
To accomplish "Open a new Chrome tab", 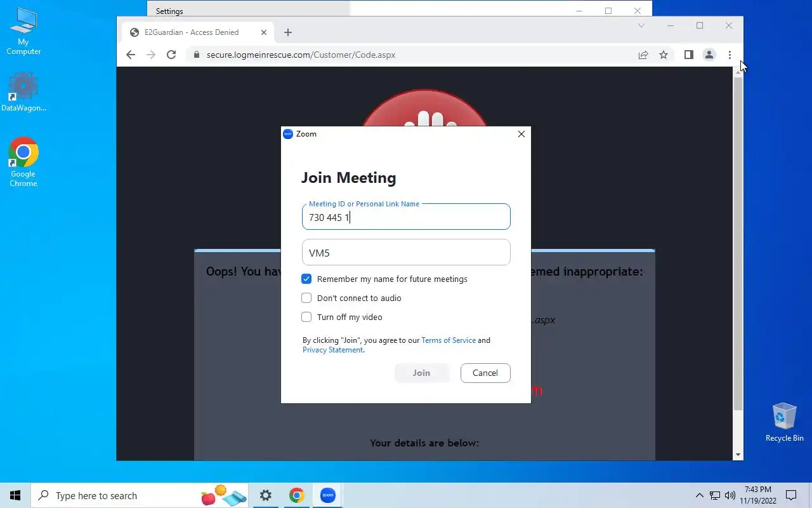I will coord(288,32).
